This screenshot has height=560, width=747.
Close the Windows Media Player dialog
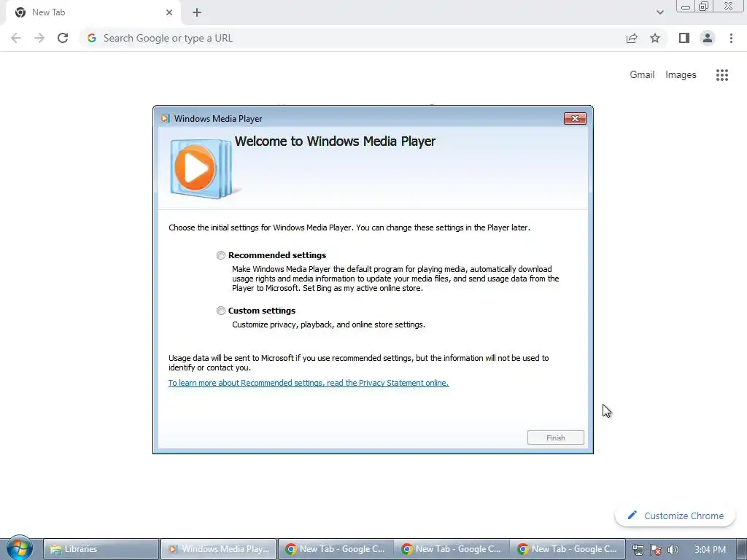575,119
